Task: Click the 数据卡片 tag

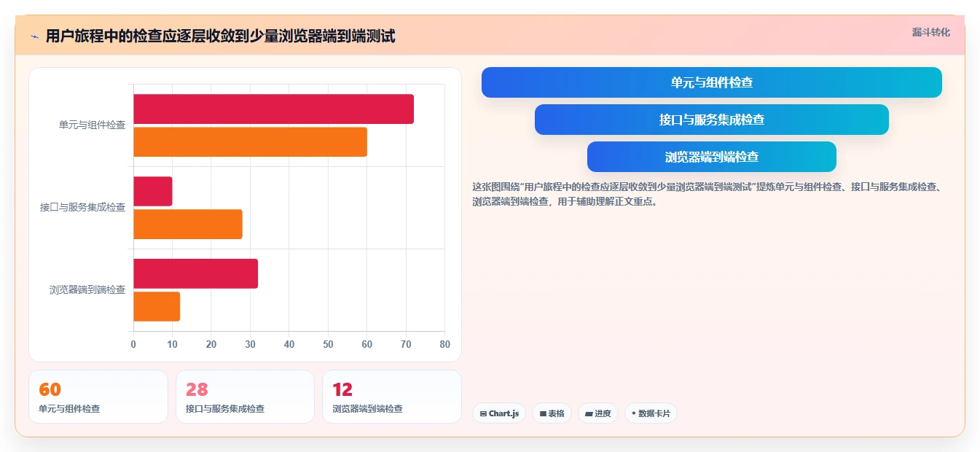Action: pyautogui.click(x=651, y=413)
